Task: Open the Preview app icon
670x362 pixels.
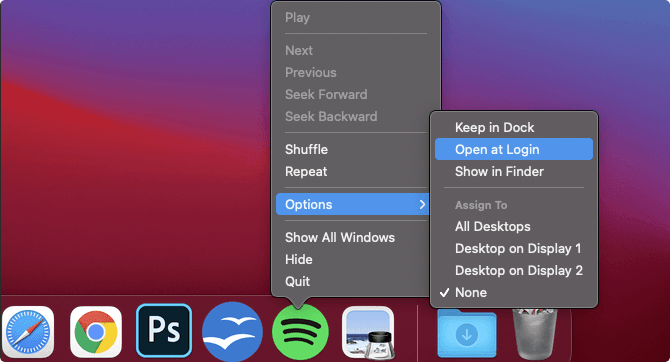Action: coord(368,332)
